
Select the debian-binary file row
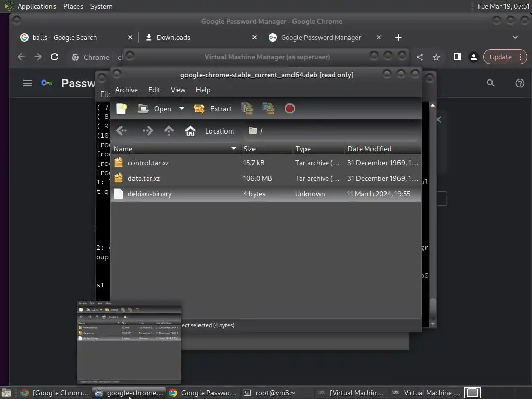(266, 194)
